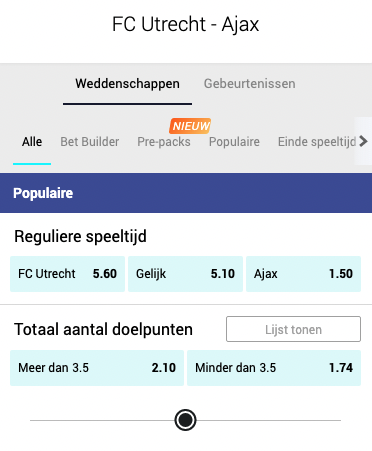
Task: Open the Einde speeltijd category
Action: [317, 142]
